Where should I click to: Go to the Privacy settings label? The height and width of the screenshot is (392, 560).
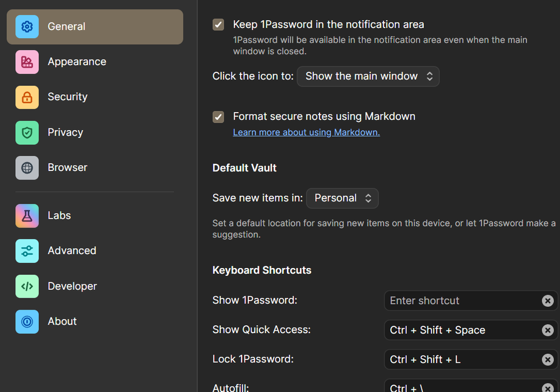(x=65, y=132)
